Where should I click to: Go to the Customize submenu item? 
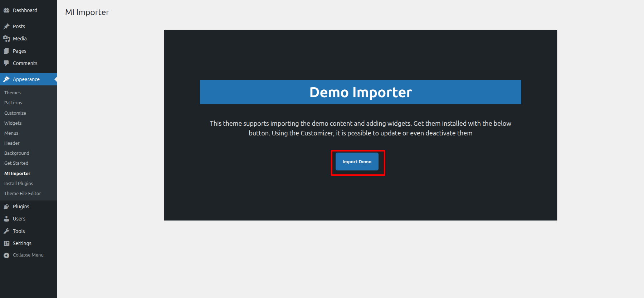click(15, 113)
